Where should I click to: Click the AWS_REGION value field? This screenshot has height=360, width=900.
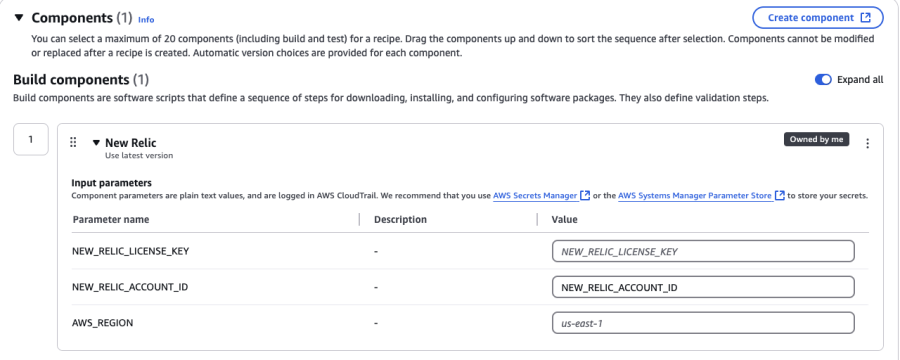(x=703, y=323)
